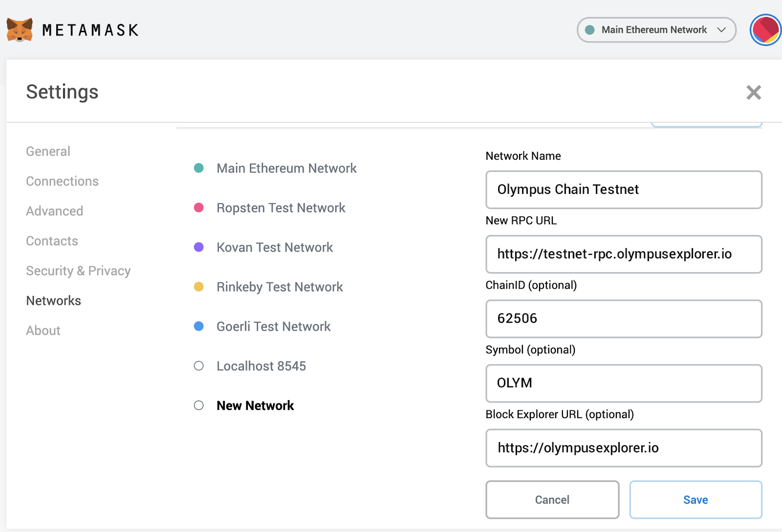Click into the New RPC URL field
Screen dimensions: 782x532
coord(624,254)
